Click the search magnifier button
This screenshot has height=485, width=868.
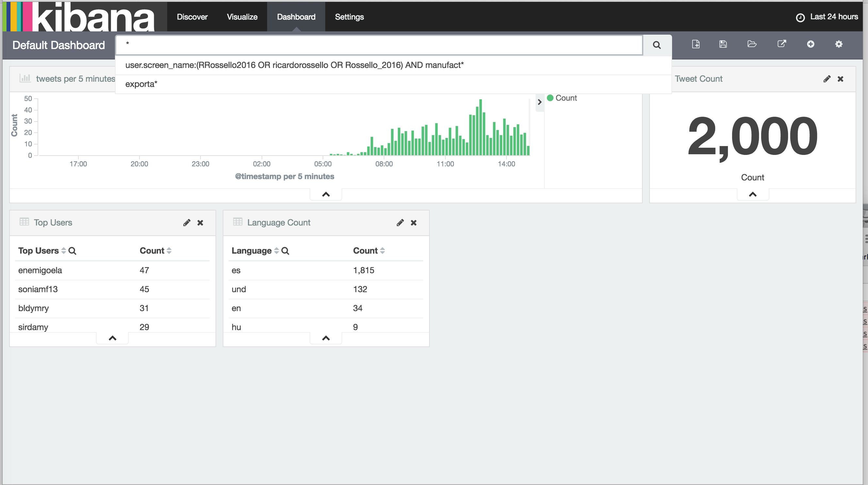[657, 45]
